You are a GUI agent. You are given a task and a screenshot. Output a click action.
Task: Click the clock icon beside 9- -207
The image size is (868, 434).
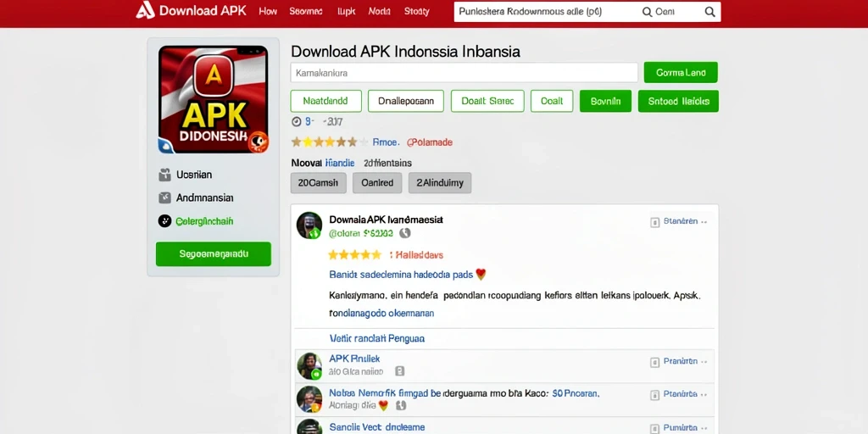click(296, 121)
